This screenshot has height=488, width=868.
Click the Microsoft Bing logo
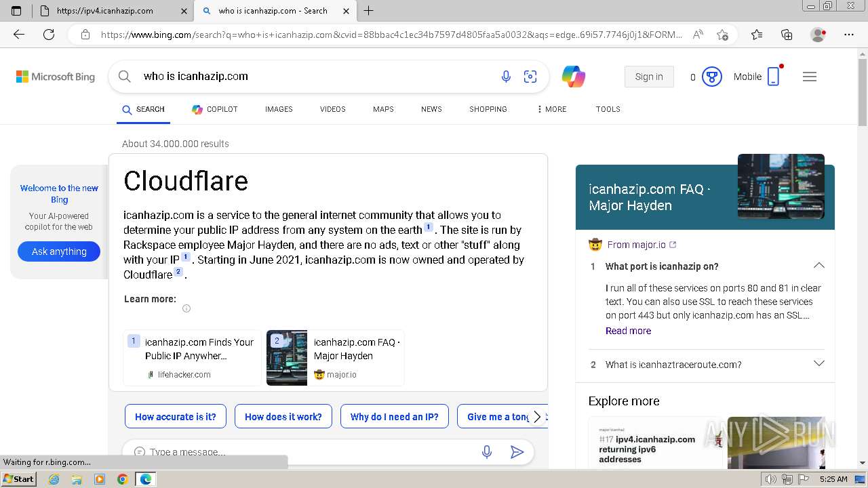(x=56, y=77)
